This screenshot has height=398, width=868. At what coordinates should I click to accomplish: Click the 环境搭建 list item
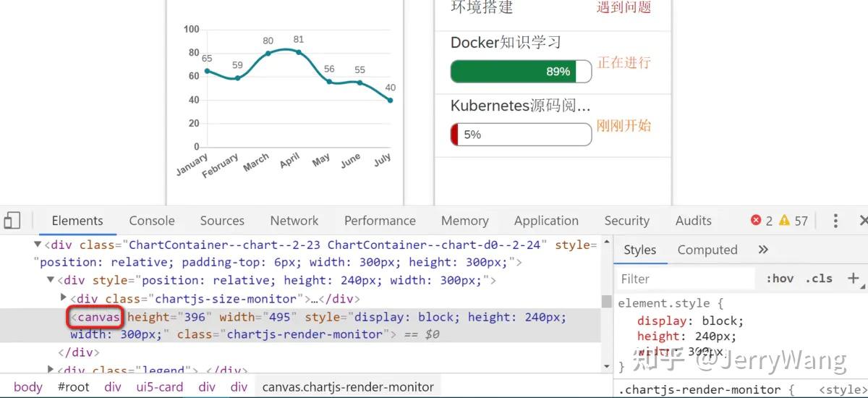[x=482, y=7]
